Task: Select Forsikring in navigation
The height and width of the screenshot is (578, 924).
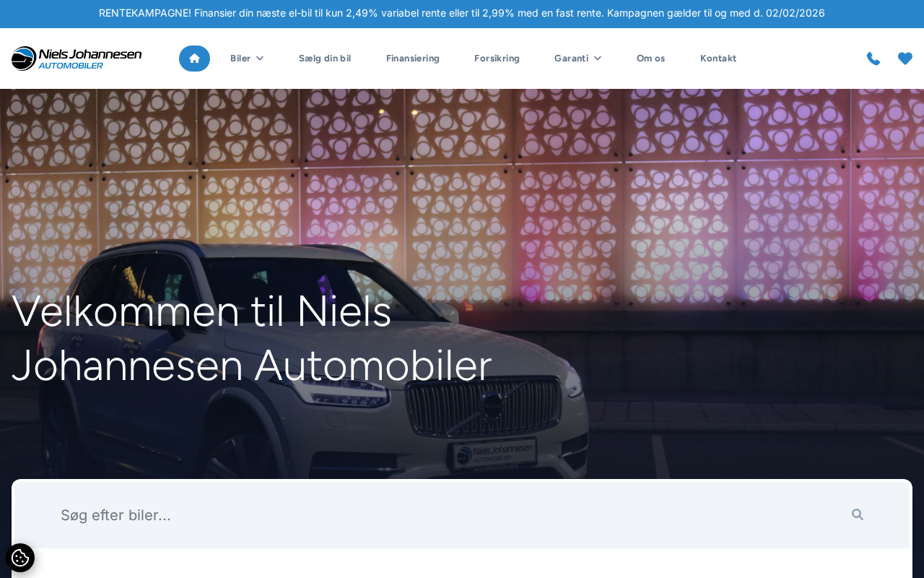Action: [497, 59]
